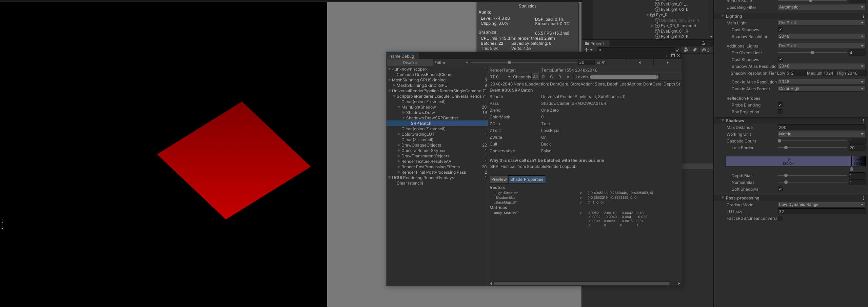
Task: Open the RT 0 render target dropdown
Action: [x=500, y=77]
